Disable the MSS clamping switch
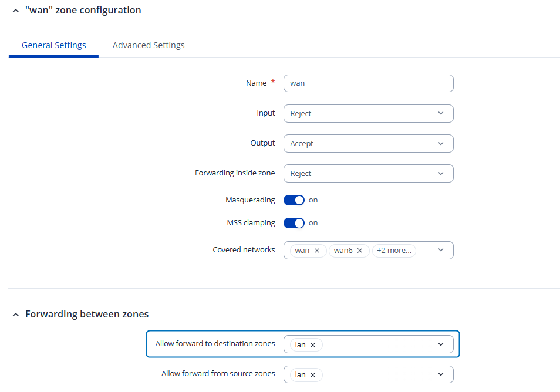This screenshot has width=560, height=392. [x=294, y=223]
